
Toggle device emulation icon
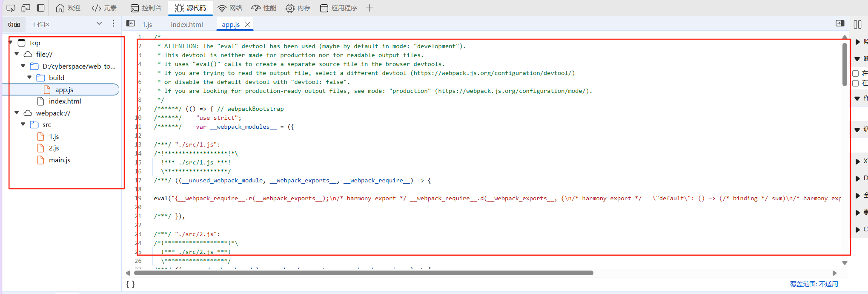pyautogui.click(x=26, y=8)
